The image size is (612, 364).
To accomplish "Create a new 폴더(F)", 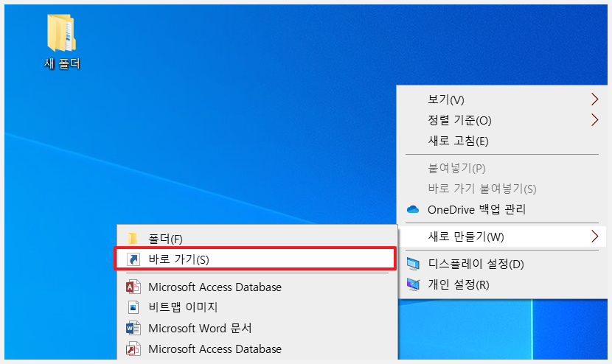I will [257, 239].
